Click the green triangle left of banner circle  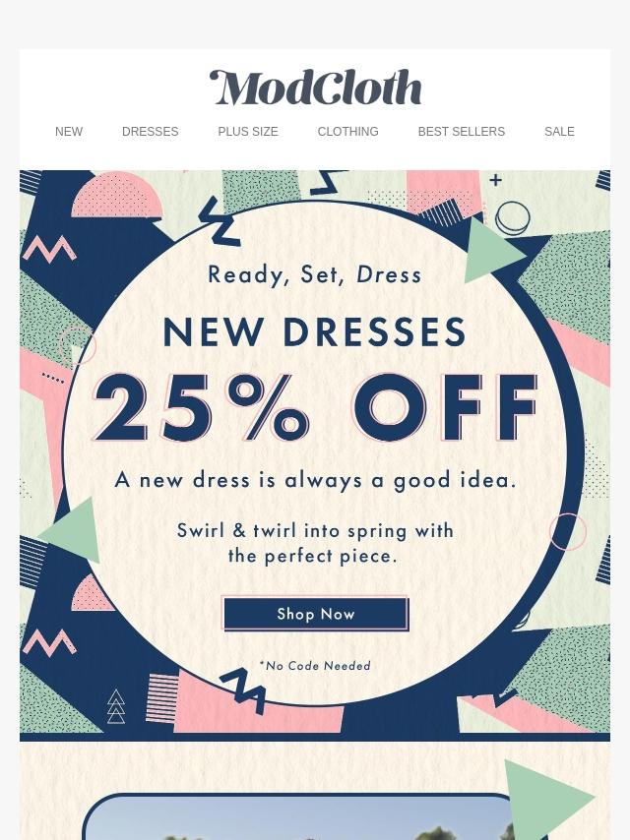tap(73, 530)
